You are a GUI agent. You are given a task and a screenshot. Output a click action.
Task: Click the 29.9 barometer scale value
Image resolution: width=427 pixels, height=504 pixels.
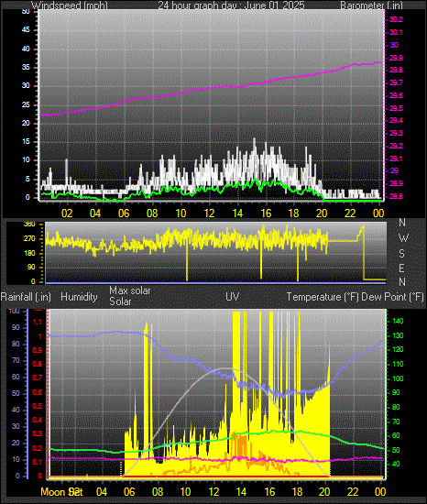[396, 58]
